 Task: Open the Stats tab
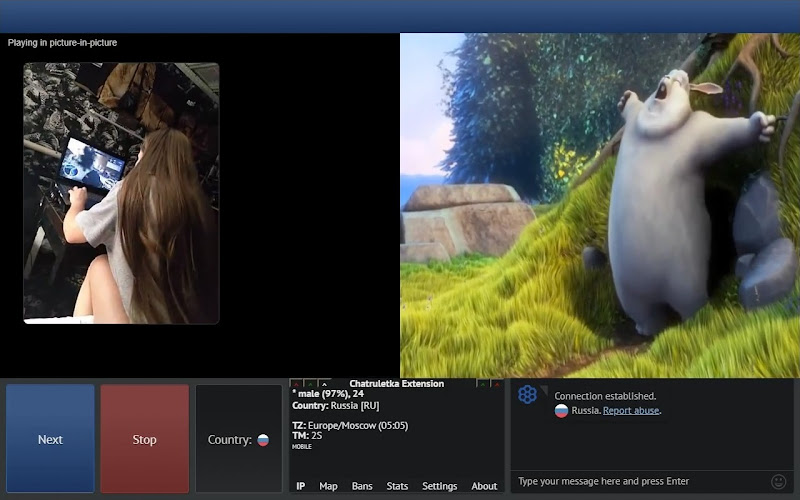point(397,486)
